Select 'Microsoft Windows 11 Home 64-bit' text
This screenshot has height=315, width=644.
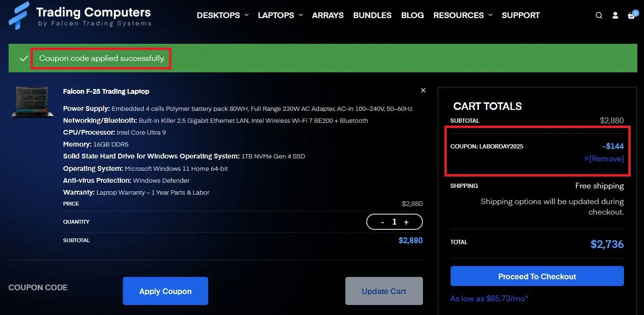(176, 169)
